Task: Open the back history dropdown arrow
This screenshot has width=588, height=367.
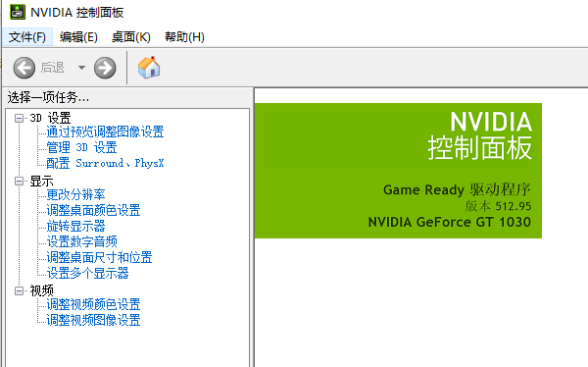Action: click(81, 68)
